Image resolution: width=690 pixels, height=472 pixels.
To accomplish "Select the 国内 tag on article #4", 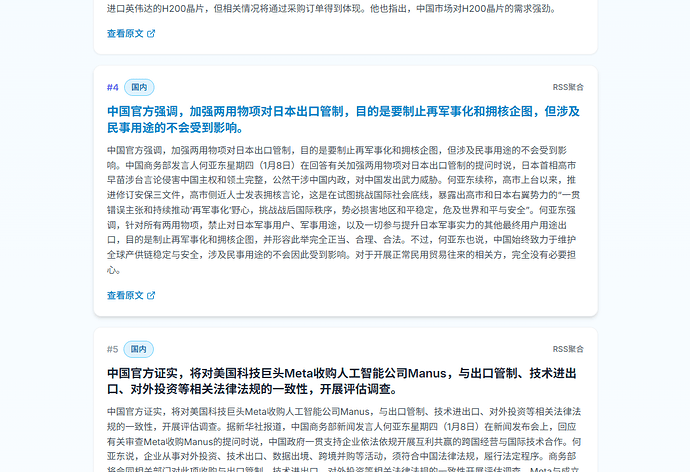I will tap(139, 87).
